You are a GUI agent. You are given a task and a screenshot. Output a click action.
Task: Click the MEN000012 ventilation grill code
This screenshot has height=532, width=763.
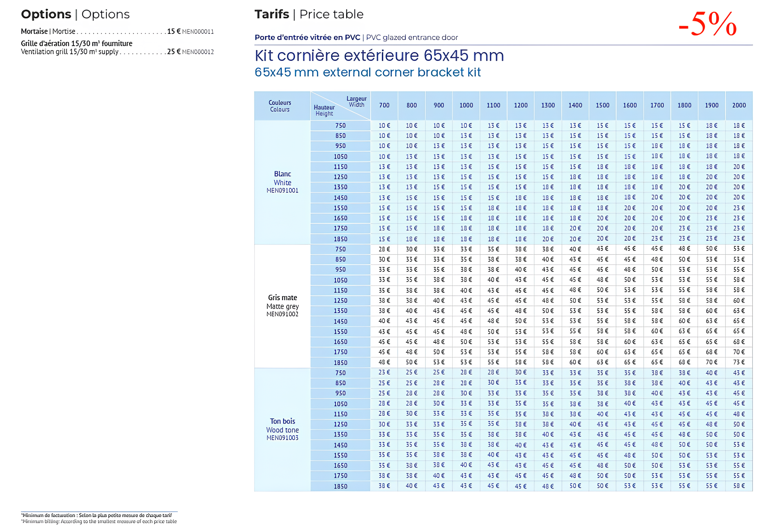[x=198, y=52]
